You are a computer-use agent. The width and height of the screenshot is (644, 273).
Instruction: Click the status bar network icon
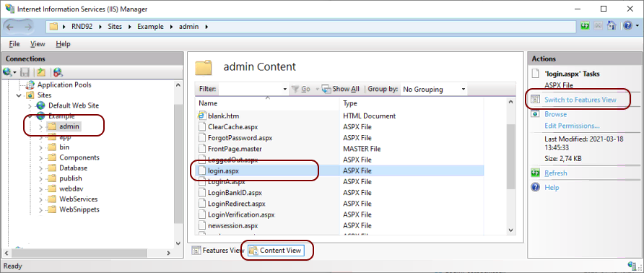(x=632, y=265)
